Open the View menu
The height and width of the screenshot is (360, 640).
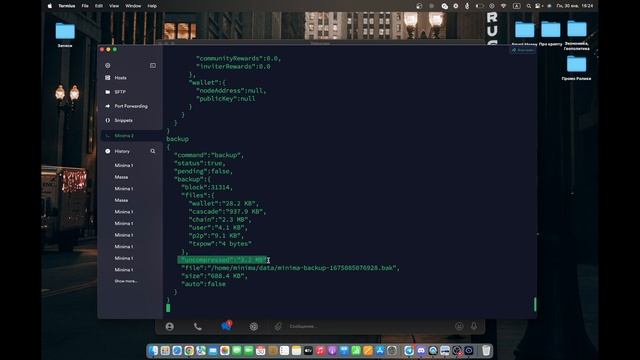coord(114,6)
